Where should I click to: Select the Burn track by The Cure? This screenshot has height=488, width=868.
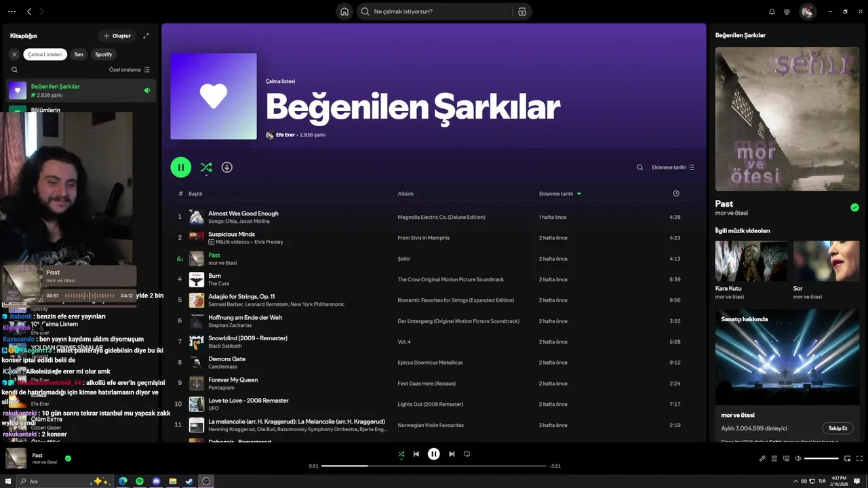click(x=434, y=279)
